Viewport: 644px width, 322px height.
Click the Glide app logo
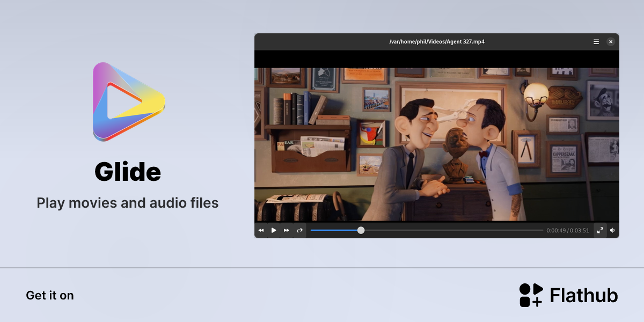pos(128,102)
